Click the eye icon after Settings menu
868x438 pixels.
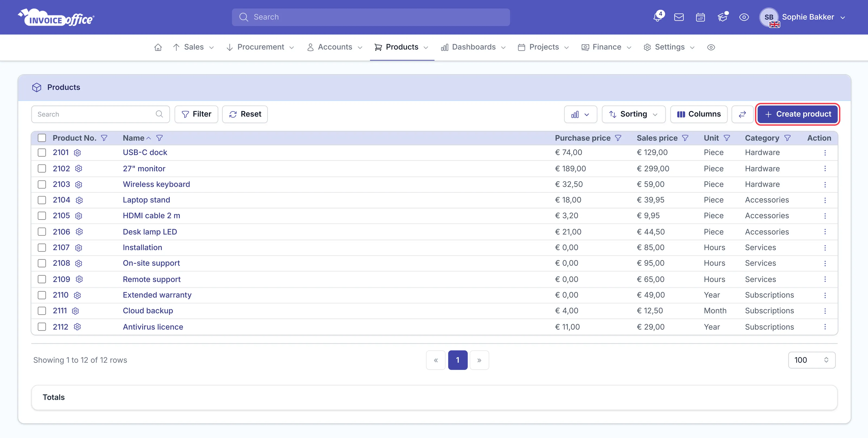[x=711, y=47]
